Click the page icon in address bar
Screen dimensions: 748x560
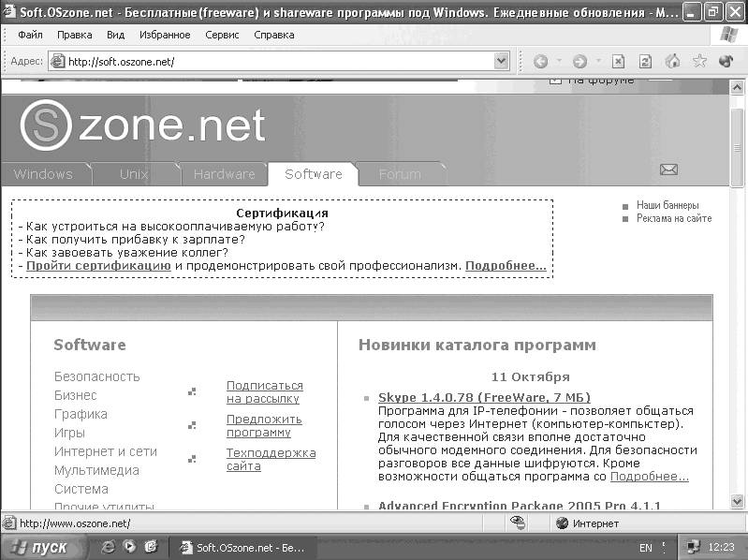pos(58,61)
